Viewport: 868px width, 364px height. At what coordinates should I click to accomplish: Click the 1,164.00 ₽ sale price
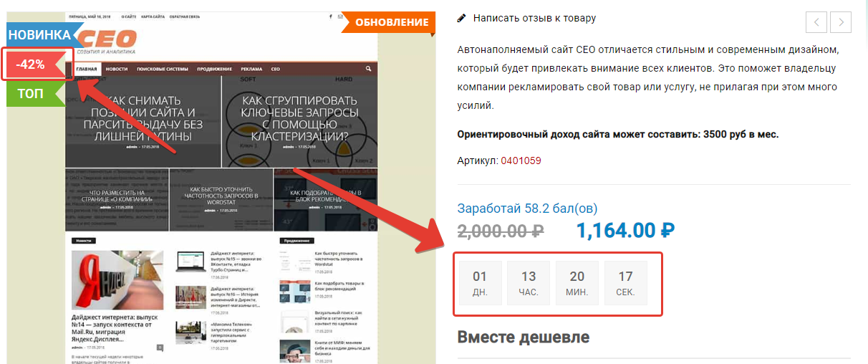[x=626, y=231]
